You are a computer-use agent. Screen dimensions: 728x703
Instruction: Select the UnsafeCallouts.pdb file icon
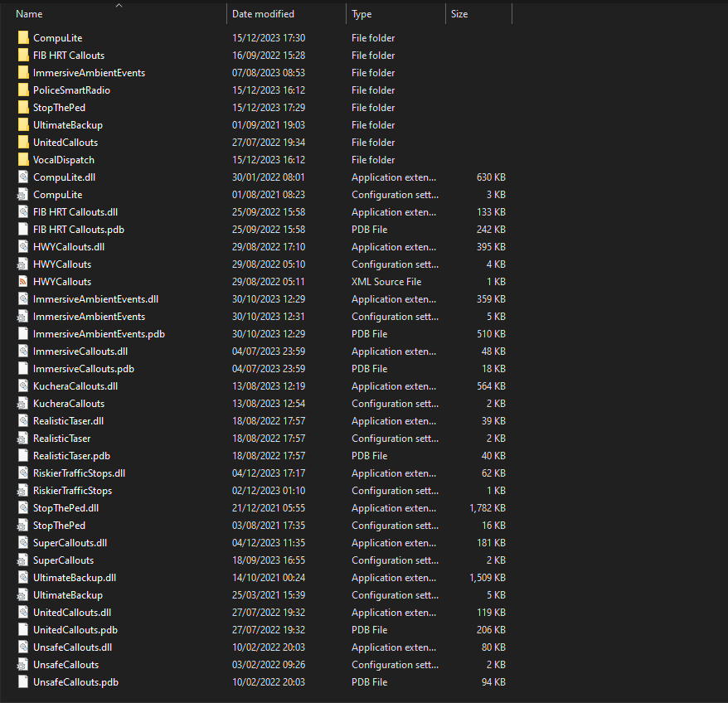point(23,682)
